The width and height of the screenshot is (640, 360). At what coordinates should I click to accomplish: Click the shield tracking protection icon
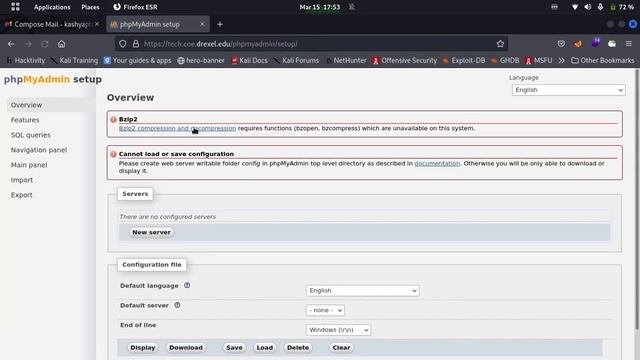coord(122,44)
